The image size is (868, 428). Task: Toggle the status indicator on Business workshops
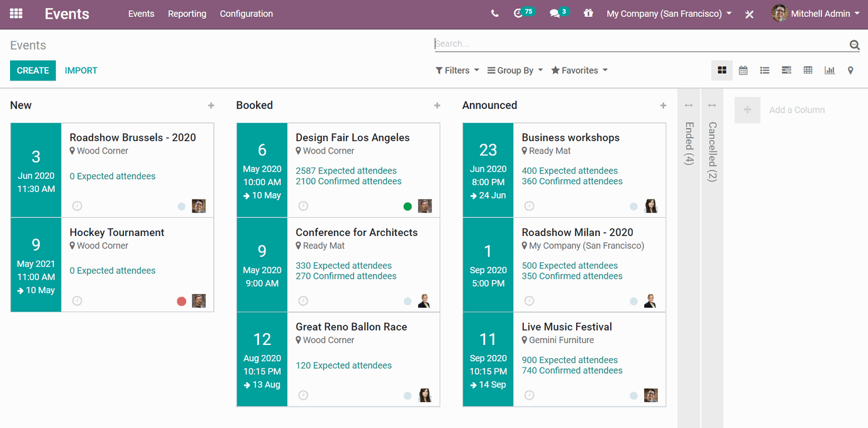pyautogui.click(x=633, y=205)
